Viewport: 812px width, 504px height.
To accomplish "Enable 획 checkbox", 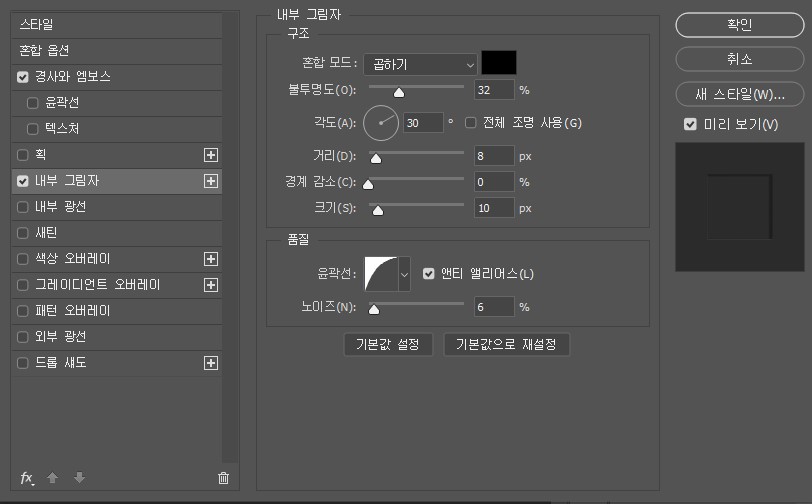I will pyautogui.click(x=22, y=155).
